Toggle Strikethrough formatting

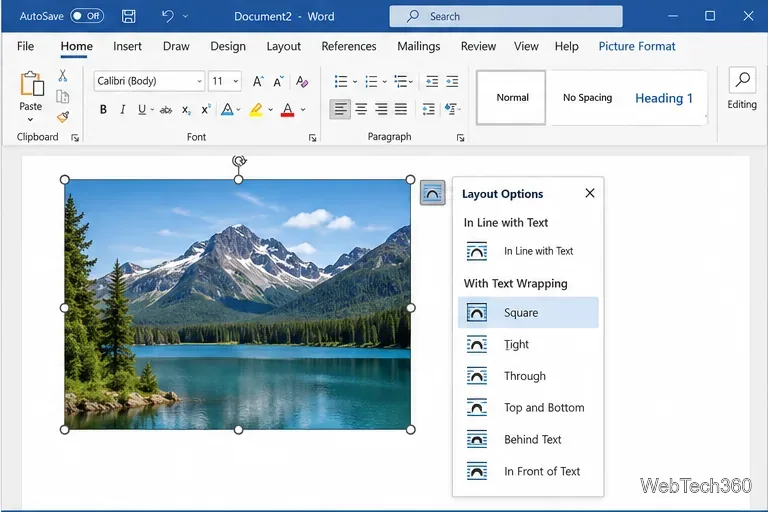(166, 110)
